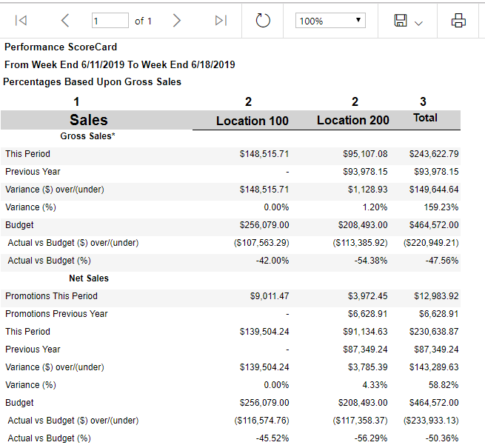Viewport: 485px width, 448px height.
Task: Select Gross Sales total budget $464,572.00
Action: pyautogui.click(x=434, y=225)
